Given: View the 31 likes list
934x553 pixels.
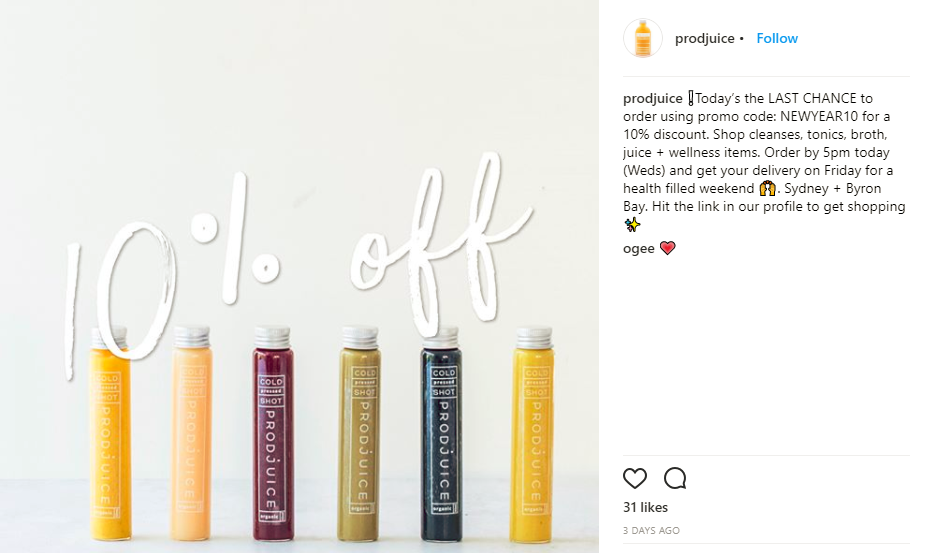Looking at the screenshot, I should click(x=645, y=507).
